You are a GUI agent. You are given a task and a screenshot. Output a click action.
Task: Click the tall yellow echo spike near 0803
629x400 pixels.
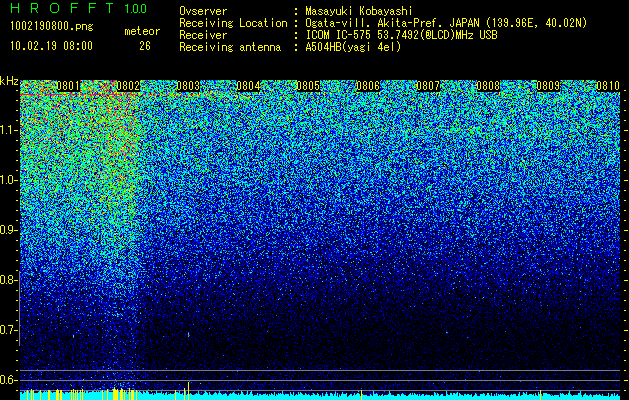189,390
